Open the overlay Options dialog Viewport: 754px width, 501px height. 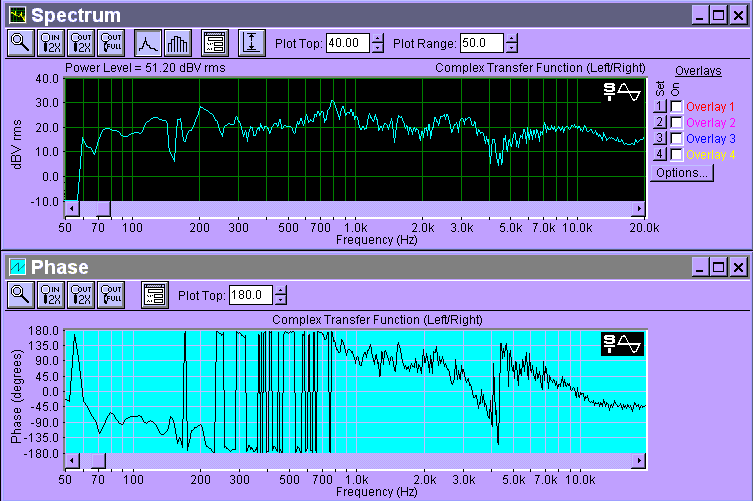pyautogui.click(x=682, y=173)
